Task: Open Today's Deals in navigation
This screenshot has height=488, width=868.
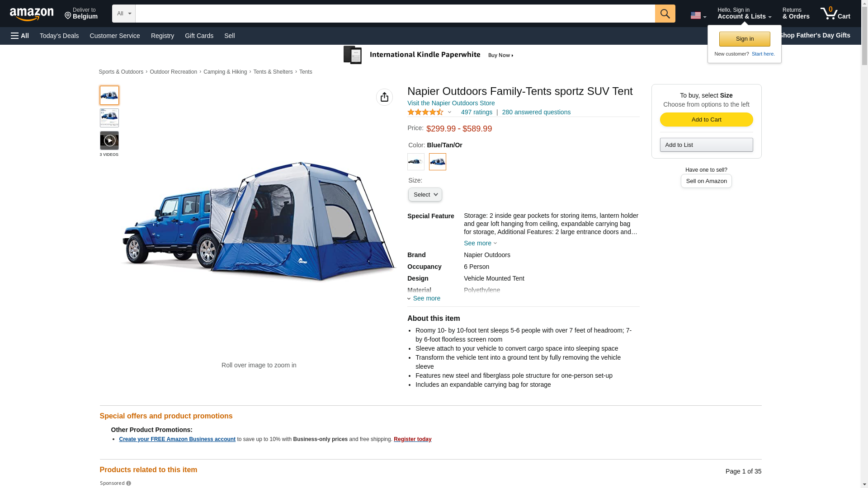Action: 59,36
